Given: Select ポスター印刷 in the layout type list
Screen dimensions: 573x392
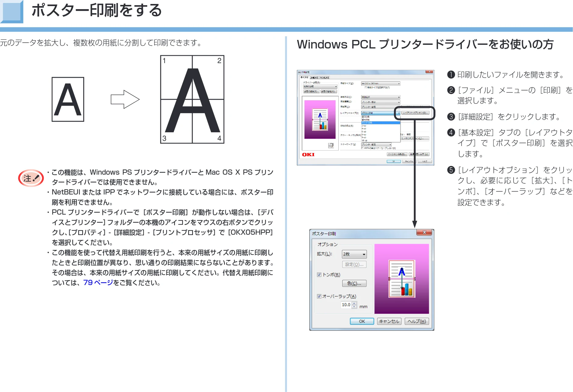Looking at the screenshot, I should [x=381, y=123].
